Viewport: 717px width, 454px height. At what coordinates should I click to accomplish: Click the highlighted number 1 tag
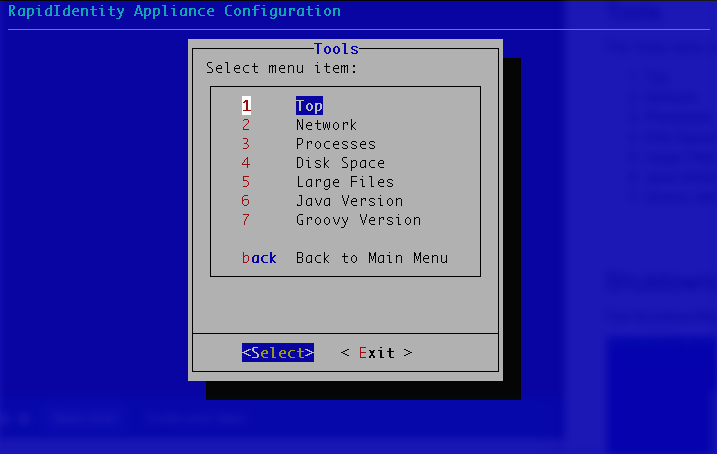(246, 106)
